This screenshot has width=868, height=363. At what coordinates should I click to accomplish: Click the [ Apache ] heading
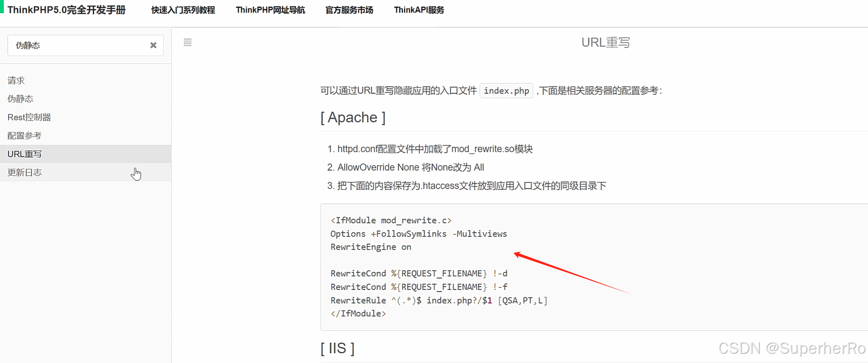pos(353,117)
